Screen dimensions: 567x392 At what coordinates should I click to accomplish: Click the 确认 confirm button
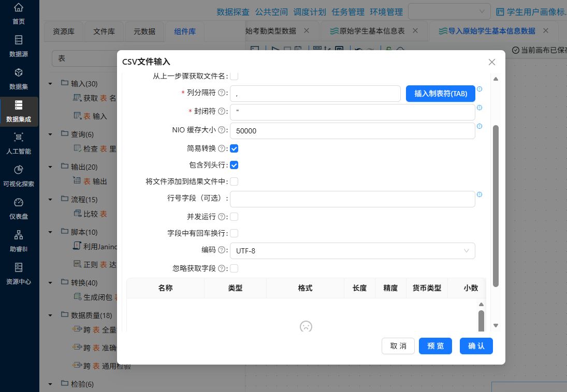tap(476, 346)
